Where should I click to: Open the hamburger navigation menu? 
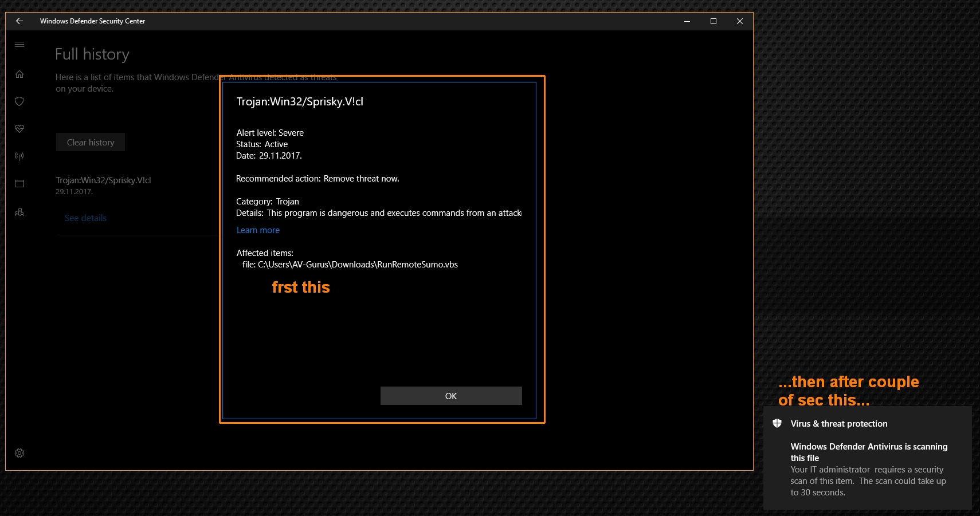point(19,44)
